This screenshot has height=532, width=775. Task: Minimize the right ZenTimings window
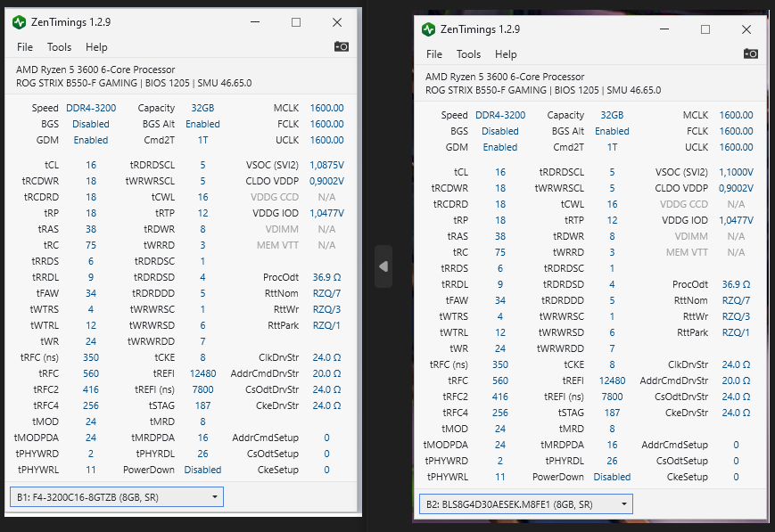click(x=664, y=29)
